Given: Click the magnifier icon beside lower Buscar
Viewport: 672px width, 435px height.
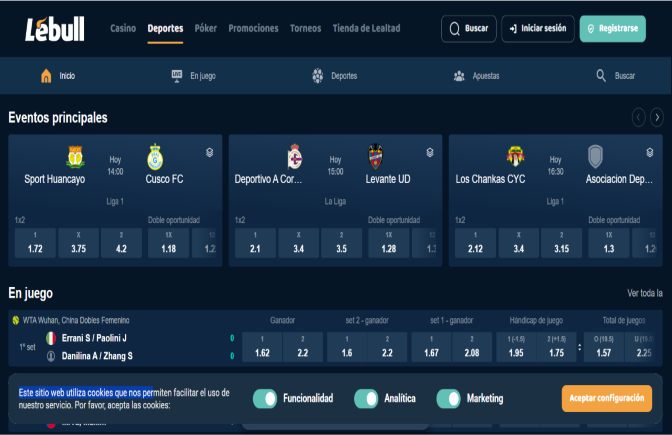Looking at the screenshot, I should 601,76.
